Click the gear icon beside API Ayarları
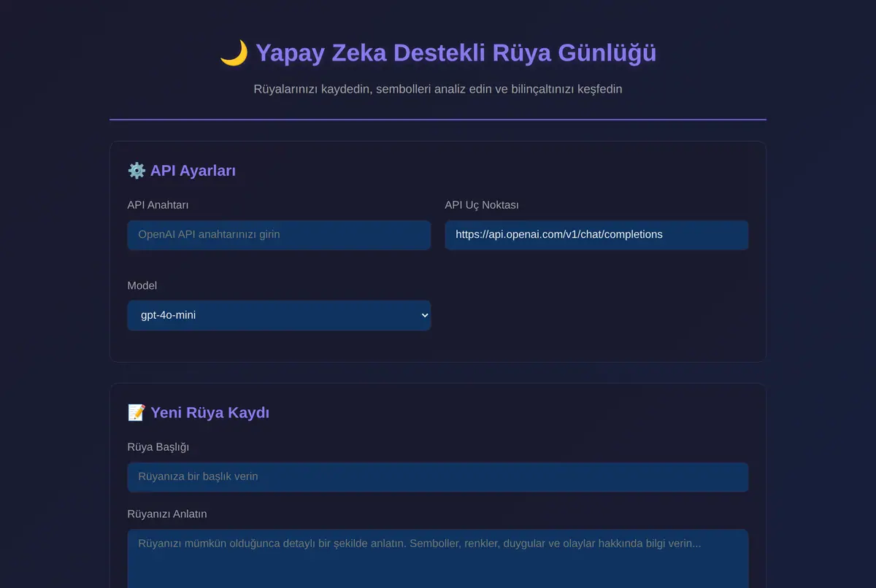Viewport: 876px width, 588px height. [137, 171]
